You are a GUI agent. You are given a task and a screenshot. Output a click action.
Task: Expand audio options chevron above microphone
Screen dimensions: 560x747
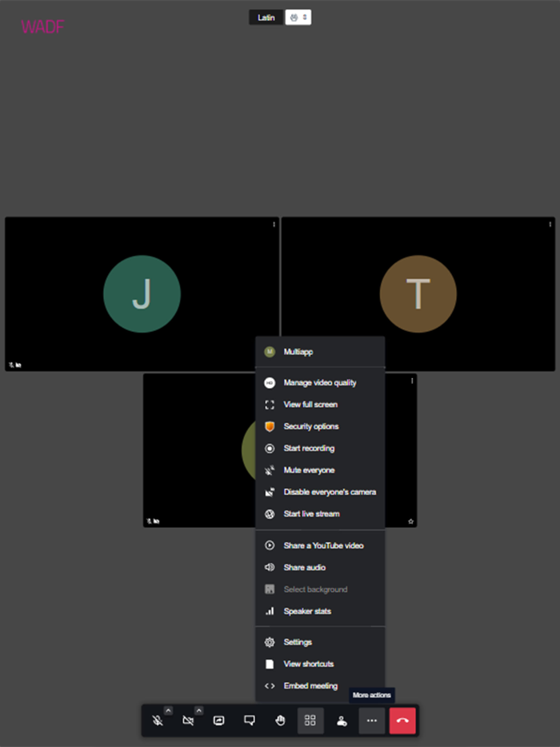pyautogui.click(x=168, y=710)
